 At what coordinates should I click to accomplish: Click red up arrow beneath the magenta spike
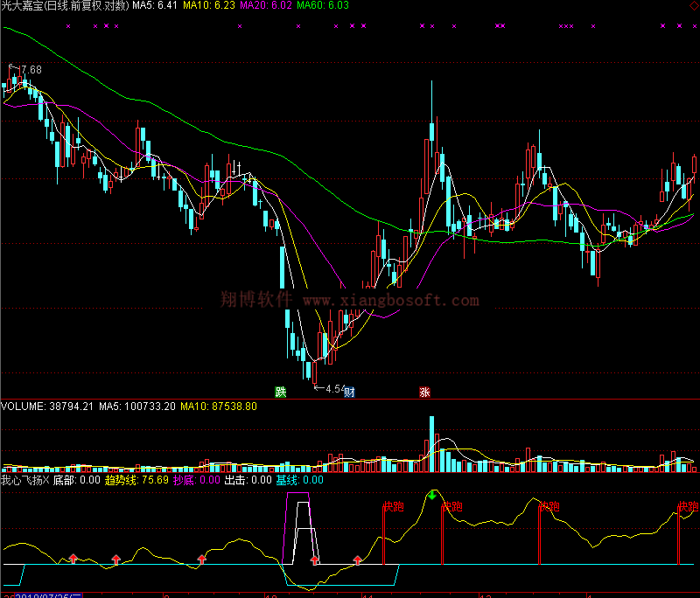click(315, 560)
